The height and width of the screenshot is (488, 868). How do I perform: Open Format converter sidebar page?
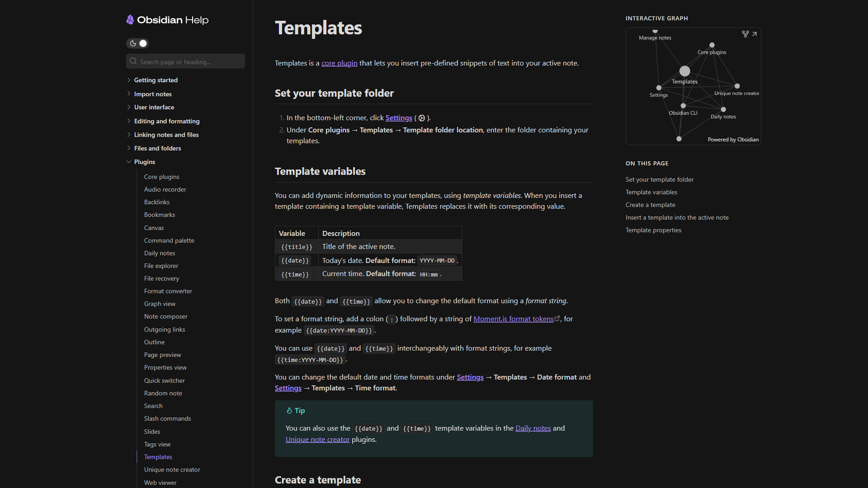168,291
